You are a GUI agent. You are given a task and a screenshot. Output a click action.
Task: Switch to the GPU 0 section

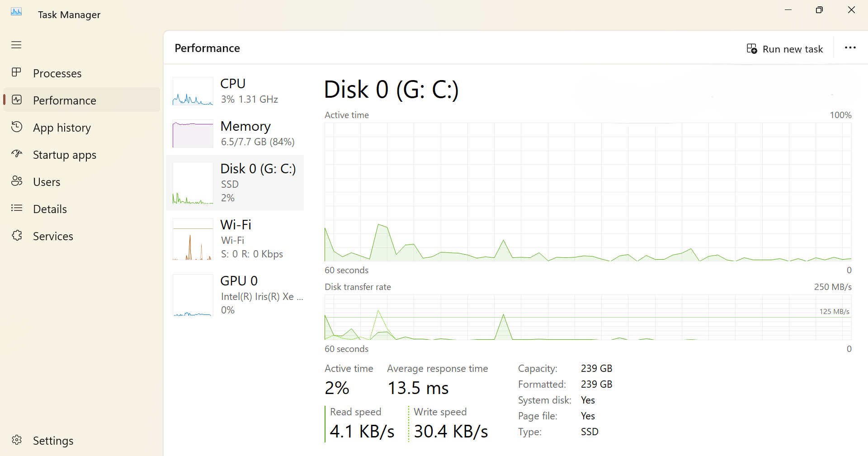click(x=235, y=294)
